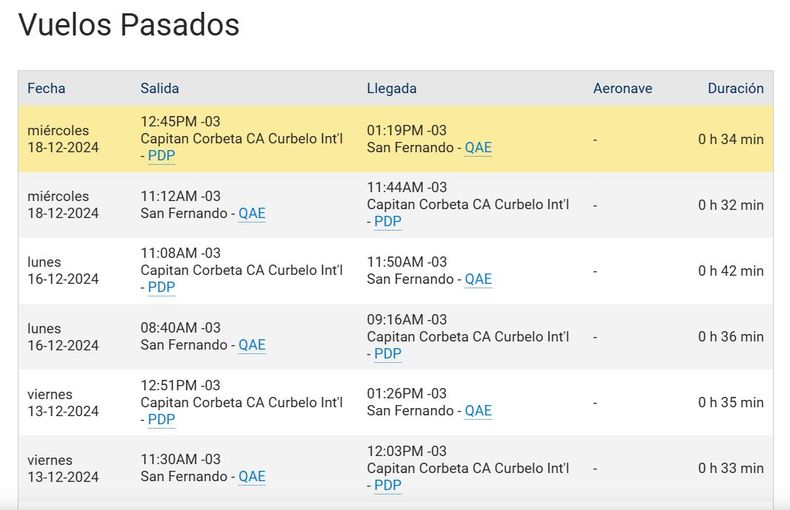
Task: Open PDP link for 12:03PM arrival
Action: [387, 486]
